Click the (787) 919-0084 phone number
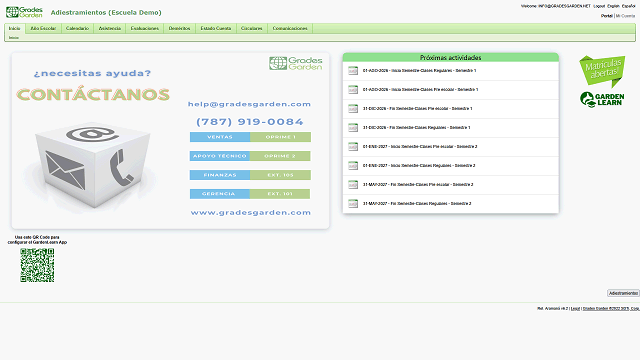 250,122
